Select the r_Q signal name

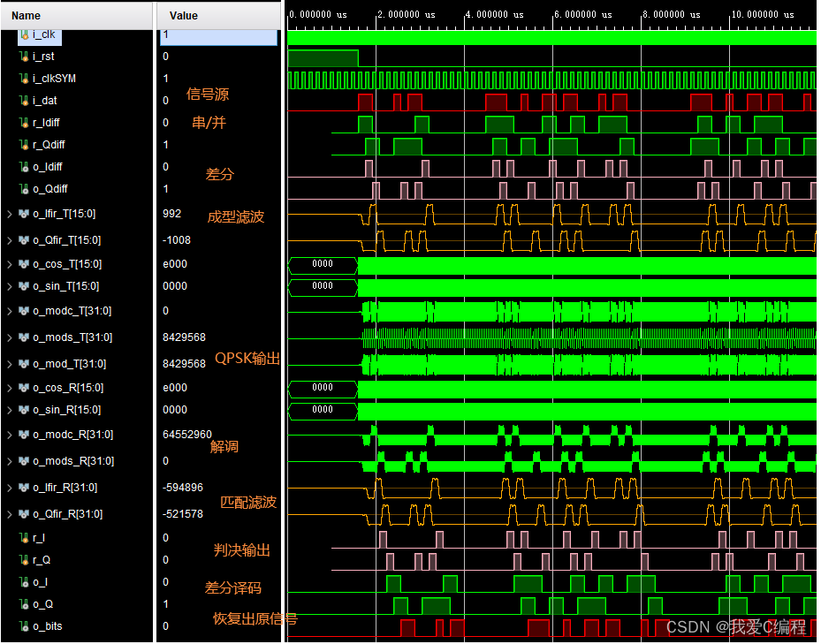coord(42,560)
